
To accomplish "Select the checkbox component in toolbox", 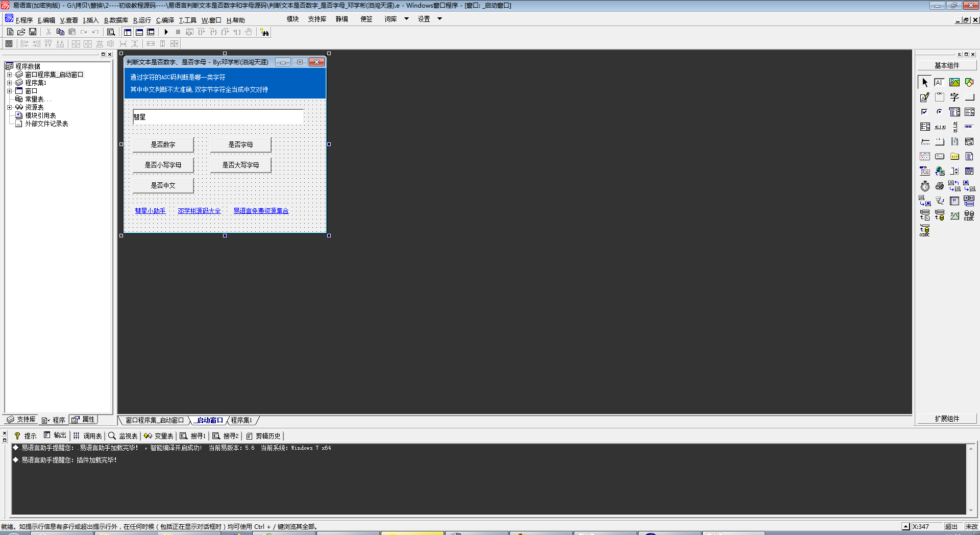I will pos(924,112).
